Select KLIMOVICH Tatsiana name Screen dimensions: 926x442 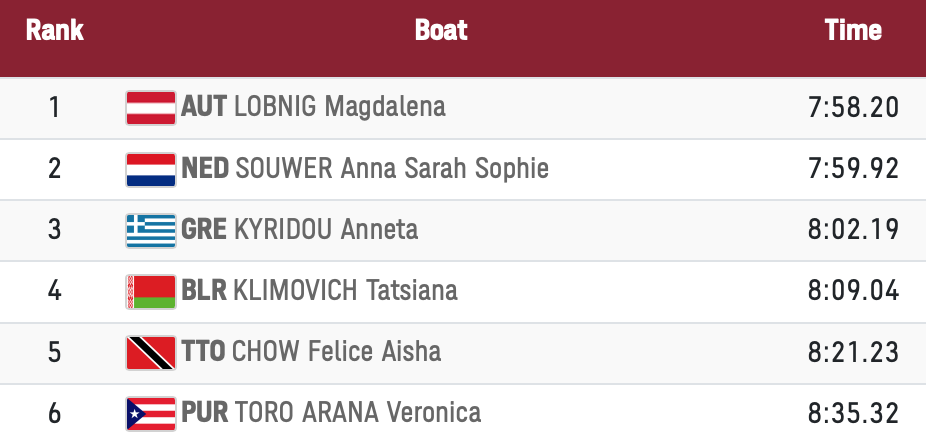point(345,291)
